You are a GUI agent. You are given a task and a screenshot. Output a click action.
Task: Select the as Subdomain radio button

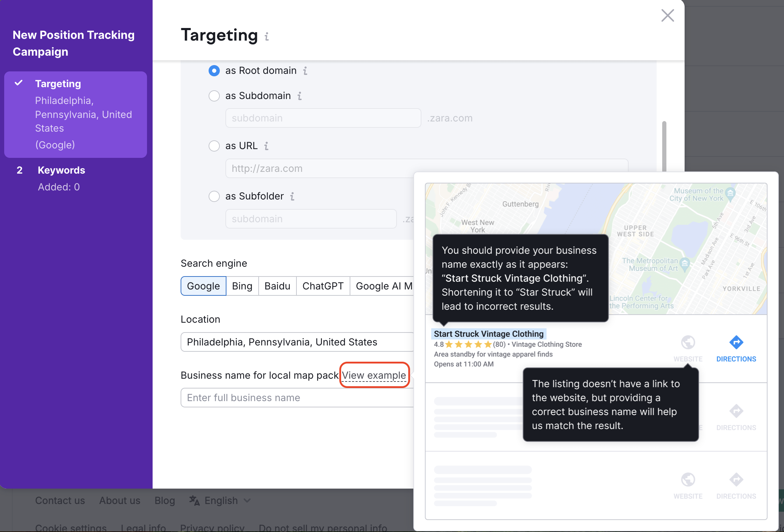(x=214, y=96)
